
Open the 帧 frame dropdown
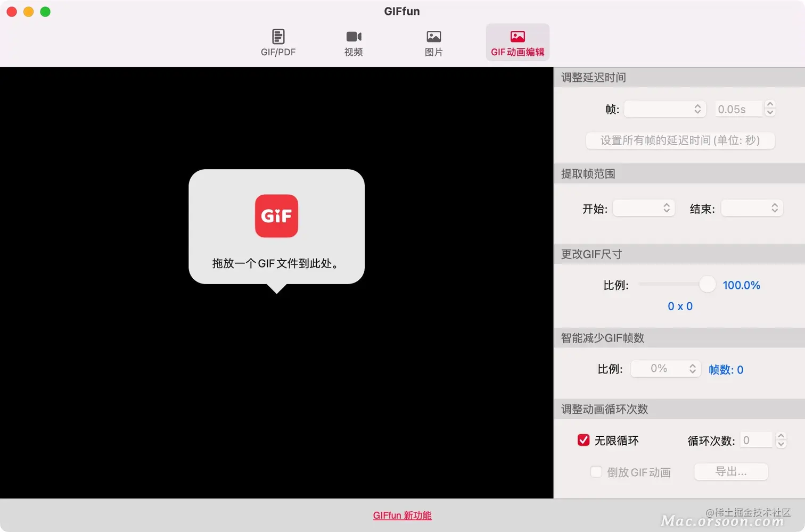click(665, 109)
